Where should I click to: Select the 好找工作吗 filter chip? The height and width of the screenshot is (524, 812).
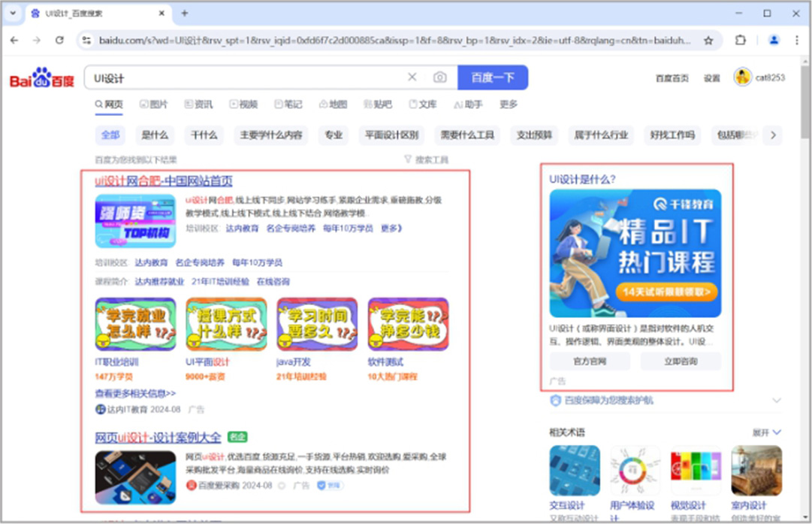(672, 135)
